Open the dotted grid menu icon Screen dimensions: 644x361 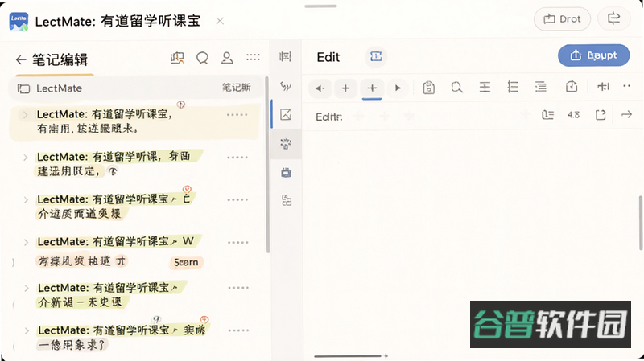[253, 57]
